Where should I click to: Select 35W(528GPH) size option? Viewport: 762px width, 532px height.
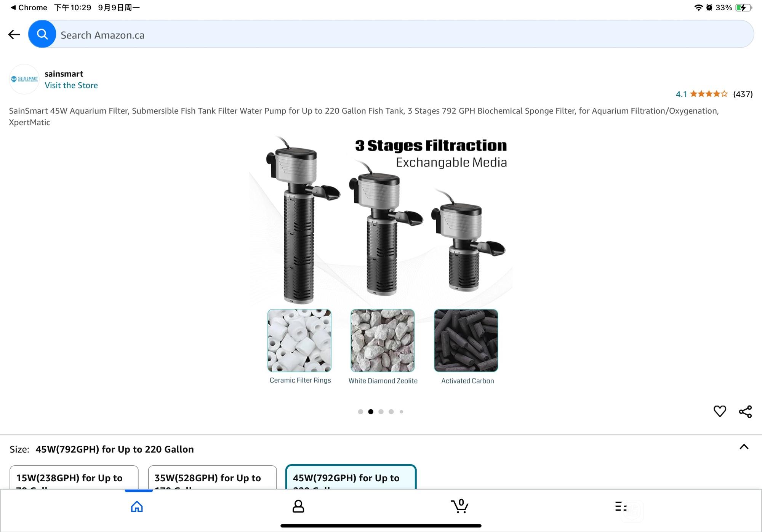(x=212, y=478)
